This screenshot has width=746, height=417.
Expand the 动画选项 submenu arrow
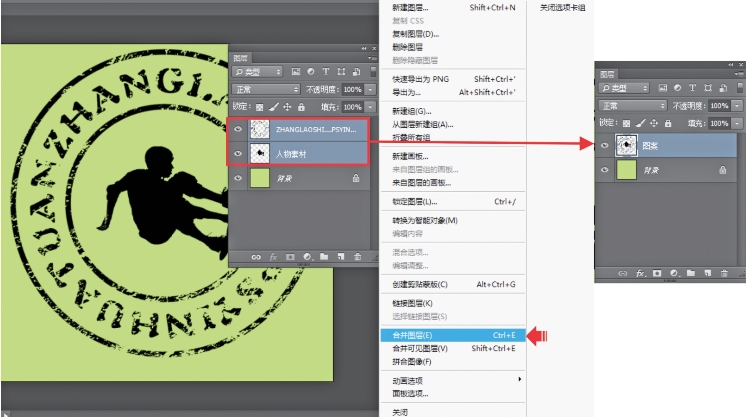click(519, 380)
